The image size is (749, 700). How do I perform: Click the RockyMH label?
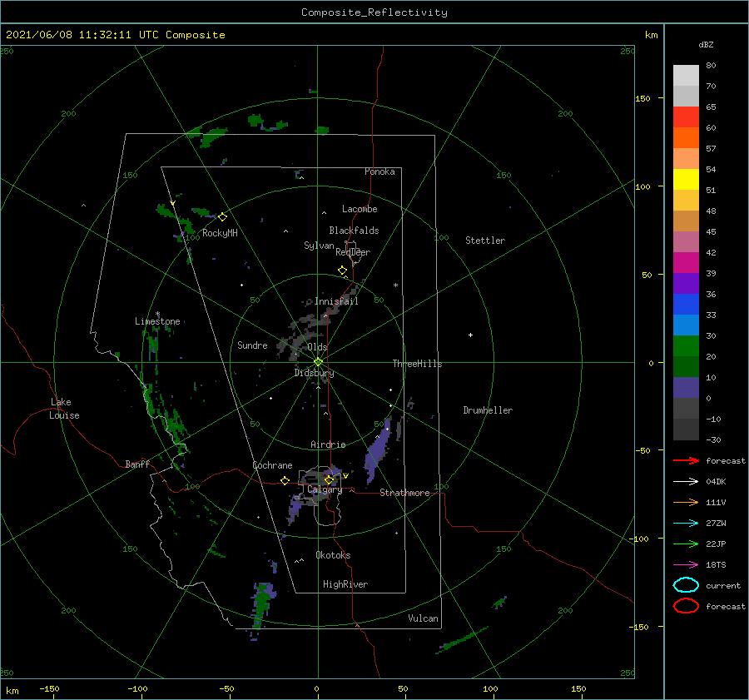(x=220, y=233)
